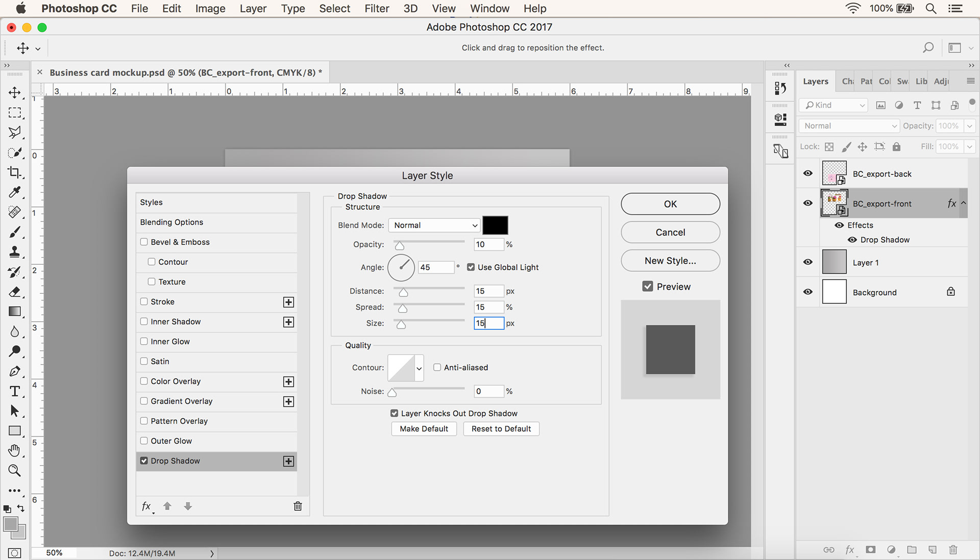Click the New Style... button

point(670,261)
